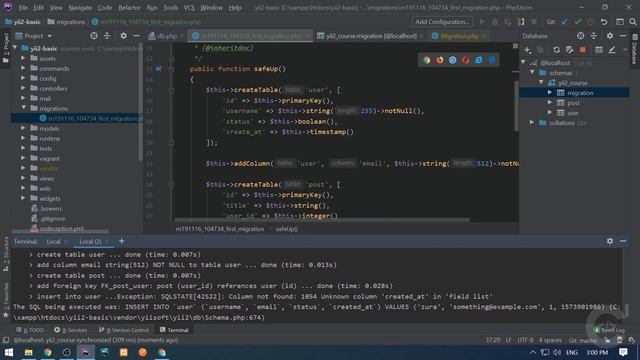Expand the assets folder

click(x=23, y=58)
